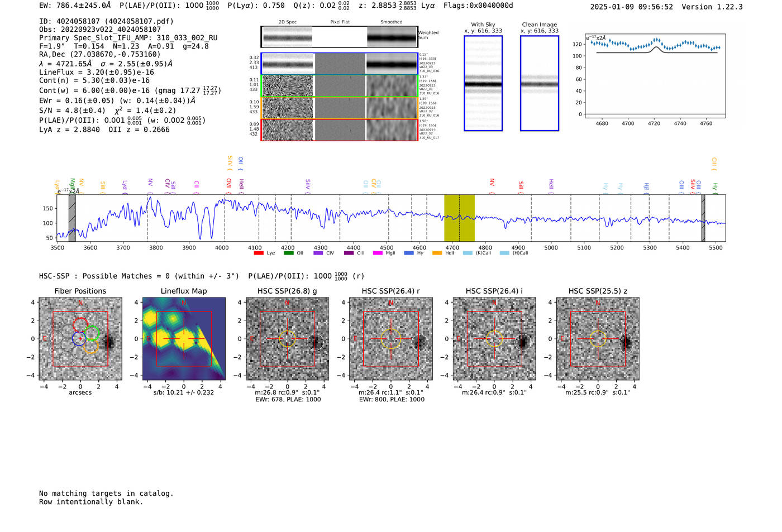
Task: Click 'No matching targets in catalog.' text
Action: coord(106,493)
